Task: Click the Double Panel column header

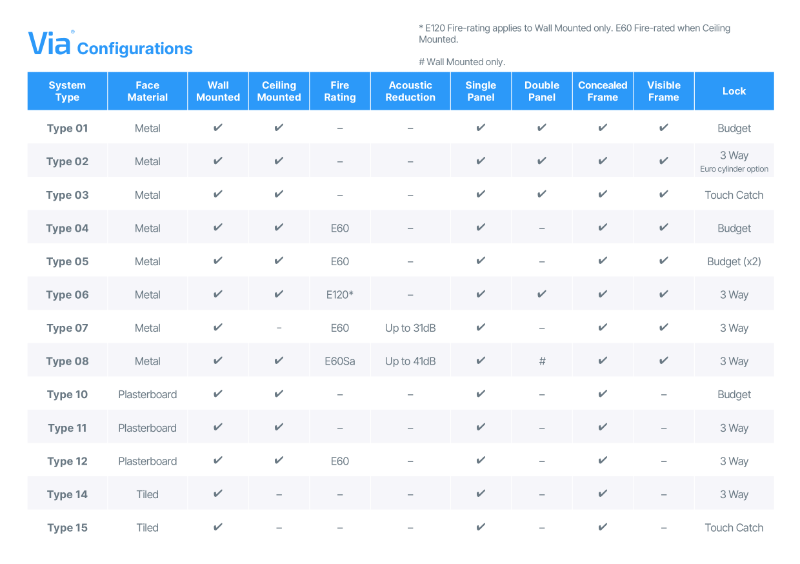Action: pyautogui.click(x=542, y=91)
